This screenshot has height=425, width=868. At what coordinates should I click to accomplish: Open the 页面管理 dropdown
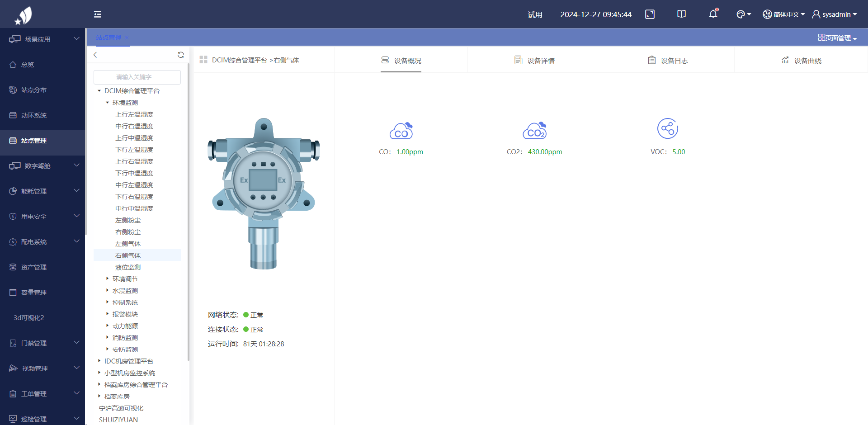click(x=838, y=38)
